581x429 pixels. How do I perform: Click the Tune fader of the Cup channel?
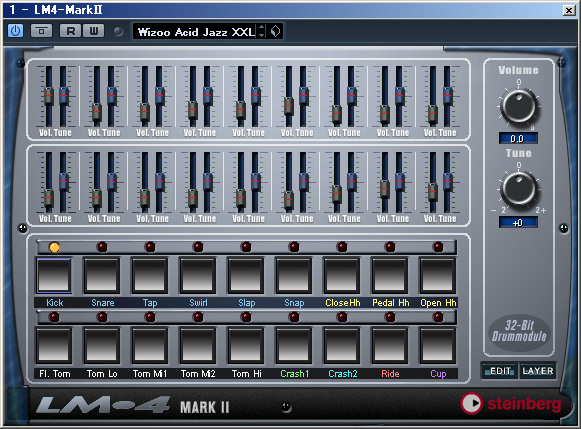pyautogui.click(x=448, y=182)
